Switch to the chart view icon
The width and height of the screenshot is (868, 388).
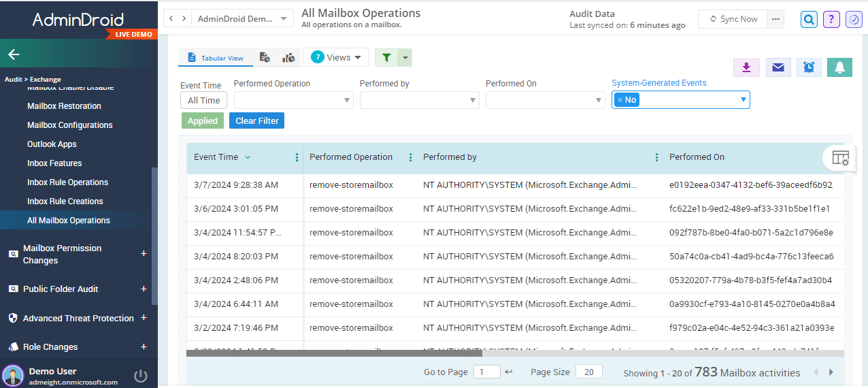[x=289, y=58]
